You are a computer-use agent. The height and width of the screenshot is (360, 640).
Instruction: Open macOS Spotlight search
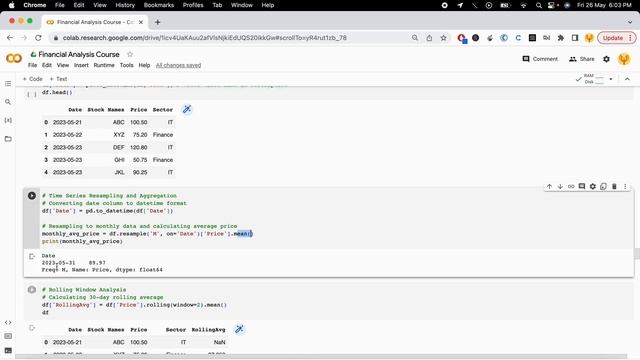pos(539,5)
